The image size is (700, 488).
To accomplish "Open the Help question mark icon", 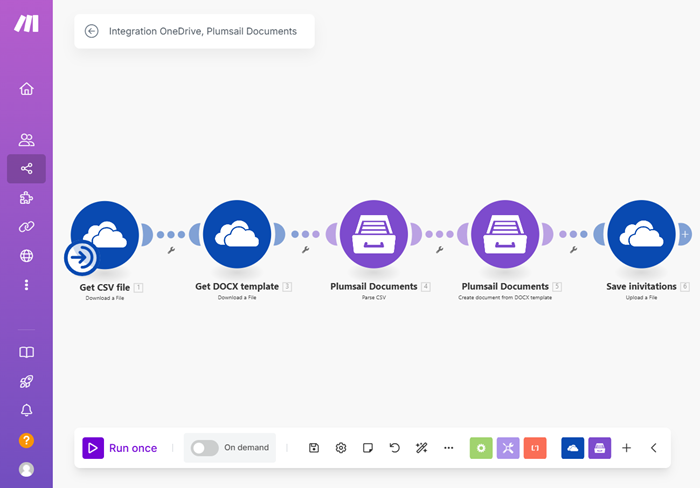I will [26, 441].
